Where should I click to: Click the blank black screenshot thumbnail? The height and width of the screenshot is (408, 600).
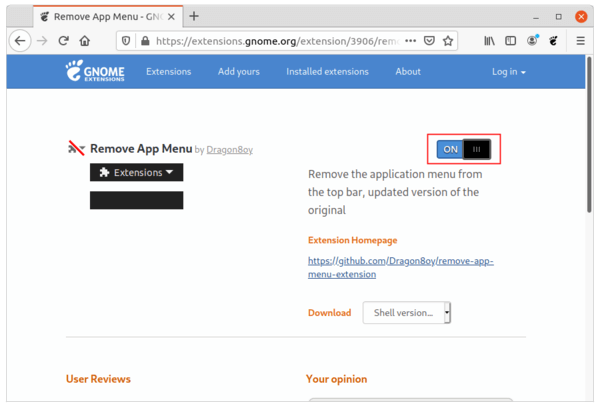point(137,200)
